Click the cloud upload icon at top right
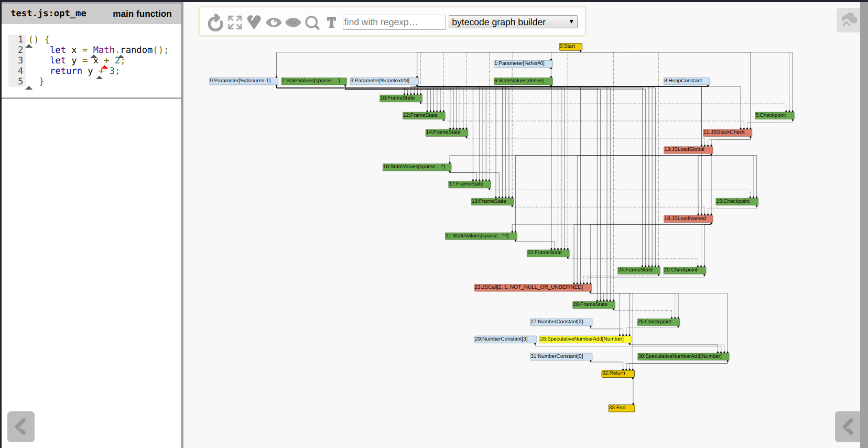 (x=848, y=20)
